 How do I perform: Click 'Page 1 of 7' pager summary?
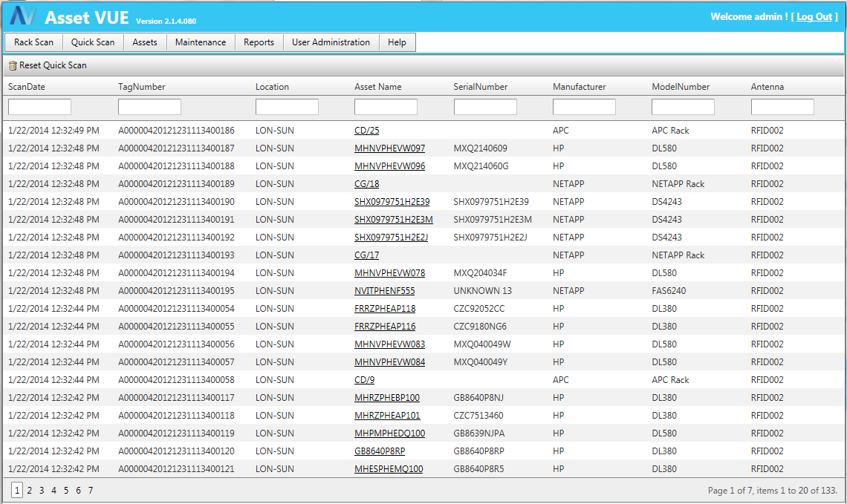click(x=773, y=491)
